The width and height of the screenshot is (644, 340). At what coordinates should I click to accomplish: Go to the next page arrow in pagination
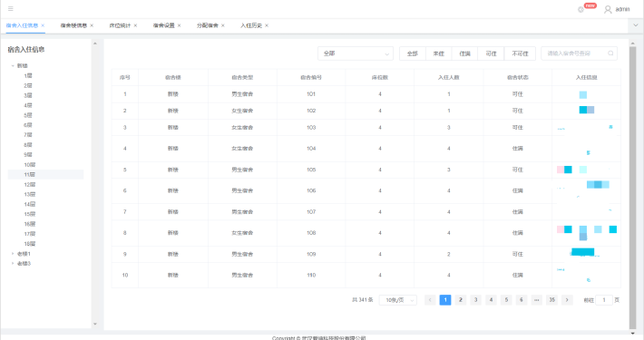pos(567,300)
